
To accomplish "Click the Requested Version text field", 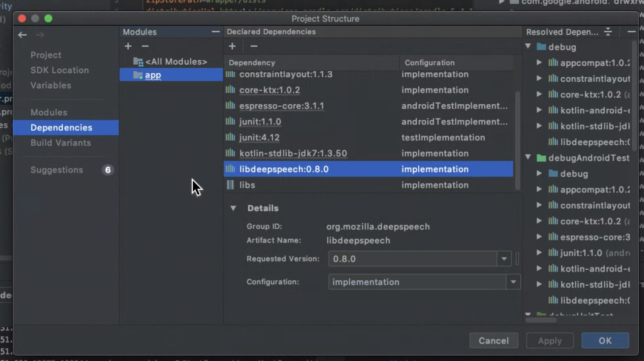I will tap(412, 259).
